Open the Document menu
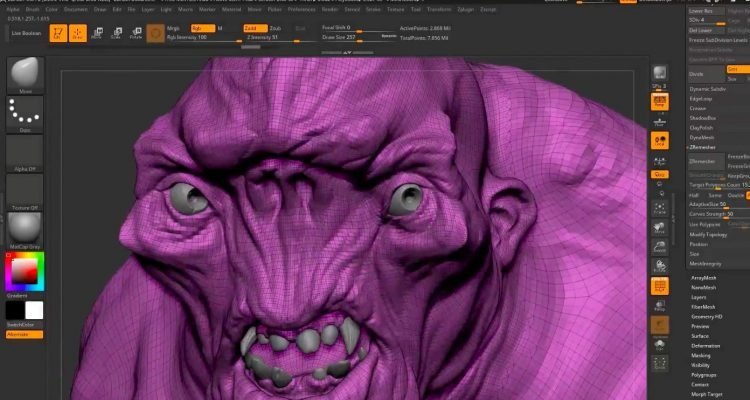Viewport: 750px width, 400px height. coord(76,9)
